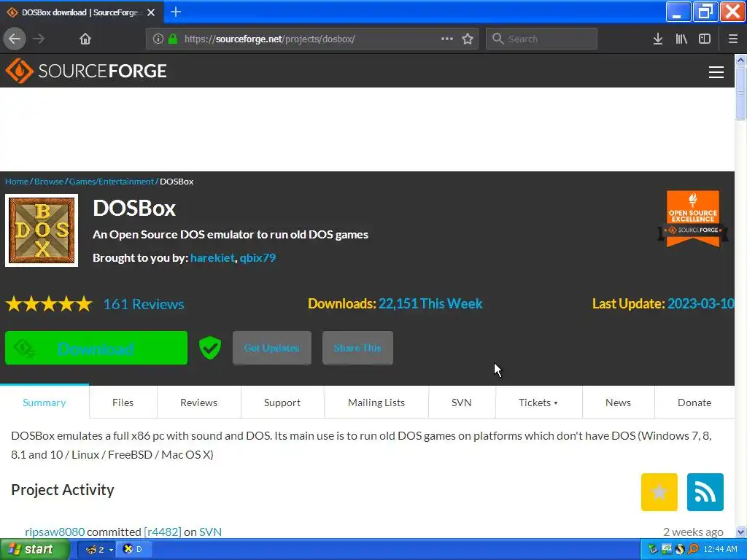The height and width of the screenshot is (560, 747).
Task: Click the 2023-03-10 last update date
Action: click(701, 304)
